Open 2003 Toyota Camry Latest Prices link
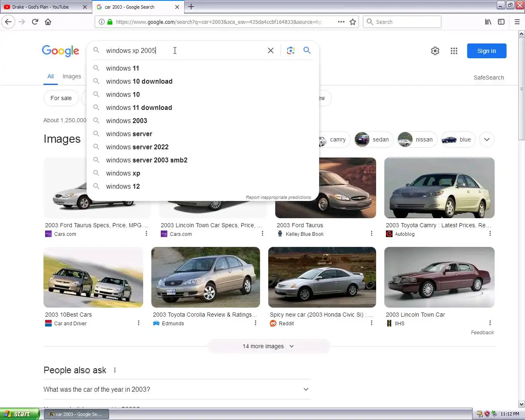The width and height of the screenshot is (525, 420). [438, 225]
